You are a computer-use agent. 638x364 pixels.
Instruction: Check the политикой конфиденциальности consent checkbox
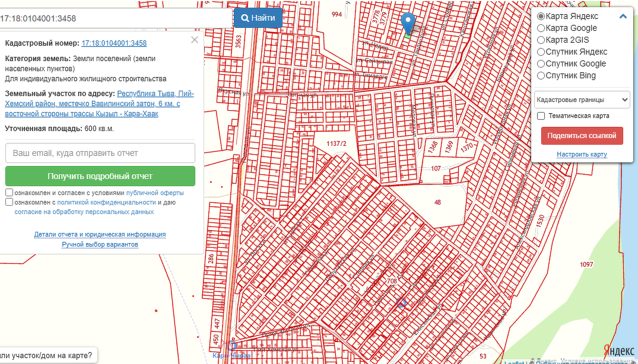click(9, 202)
